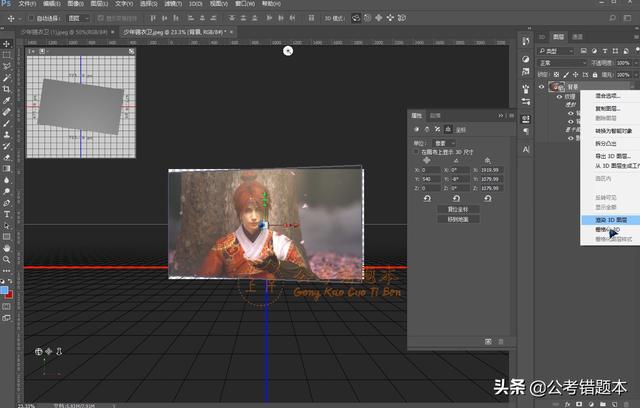Click the pixel layer filter icon in Layers panel
This screenshot has width=640, height=408.
tap(584, 51)
